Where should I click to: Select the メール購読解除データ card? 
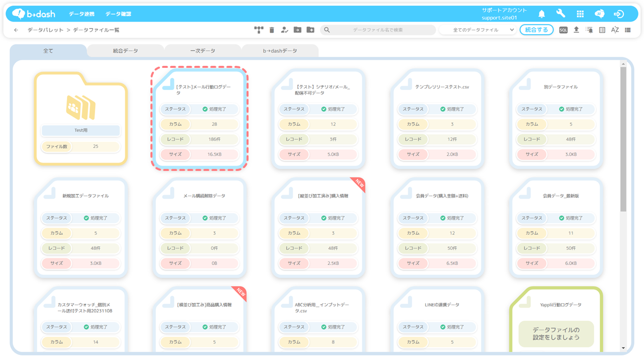click(199, 228)
